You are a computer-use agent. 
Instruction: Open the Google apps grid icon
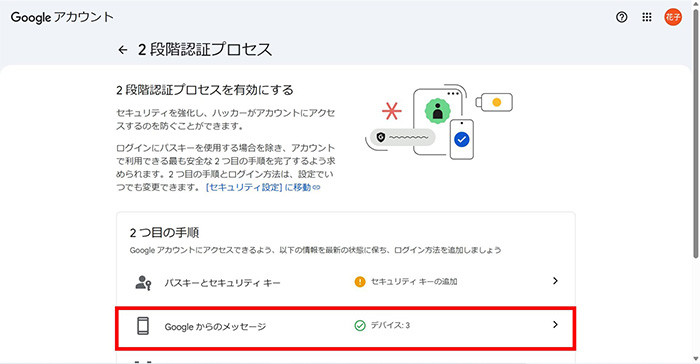646,17
